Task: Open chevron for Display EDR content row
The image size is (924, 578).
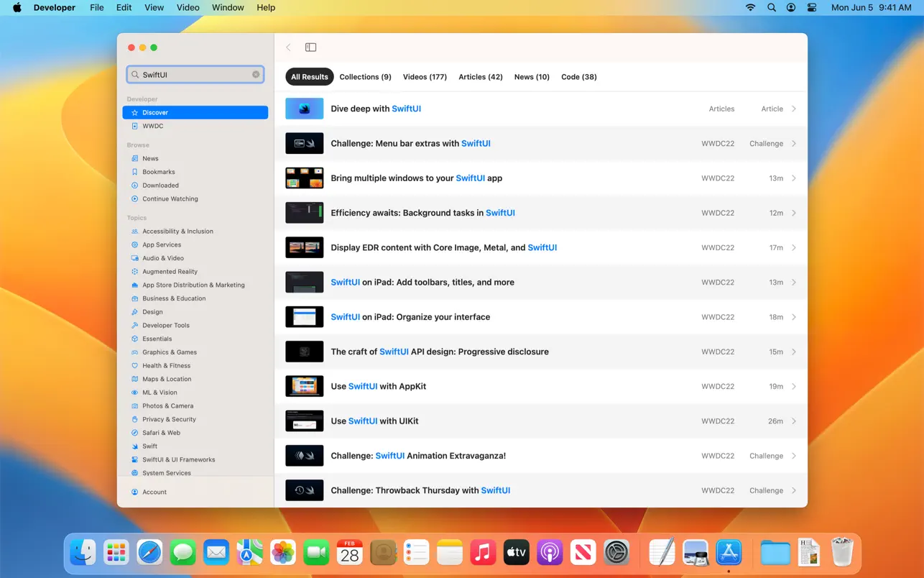Action: tap(794, 247)
